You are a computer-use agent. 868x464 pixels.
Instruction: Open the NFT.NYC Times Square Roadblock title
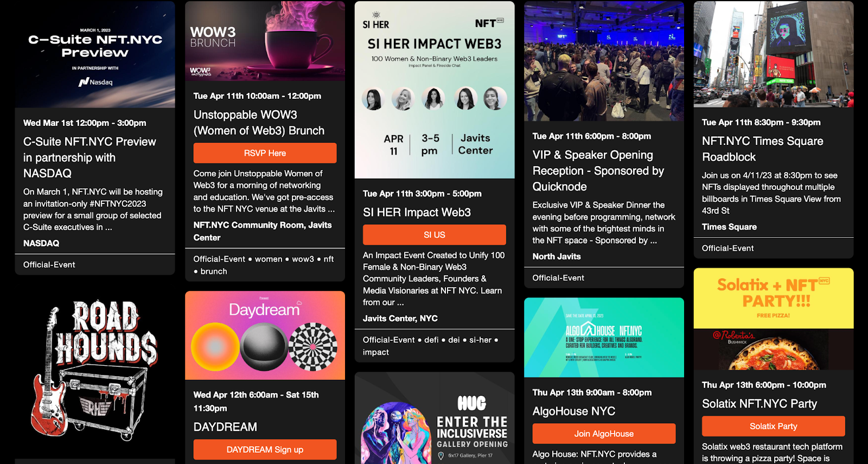coord(762,149)
